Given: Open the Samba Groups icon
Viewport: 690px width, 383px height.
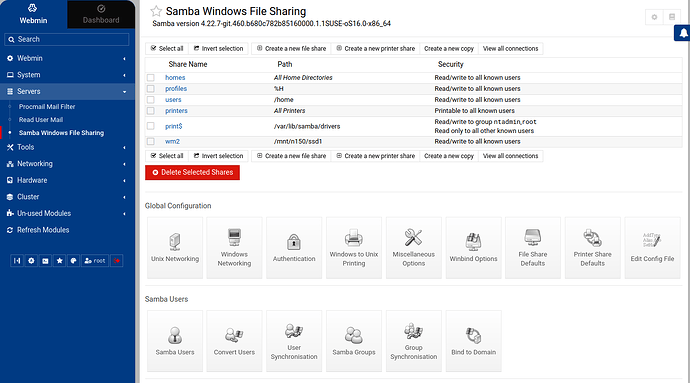Looking at the screenshot, I should (x=354, y=341).
